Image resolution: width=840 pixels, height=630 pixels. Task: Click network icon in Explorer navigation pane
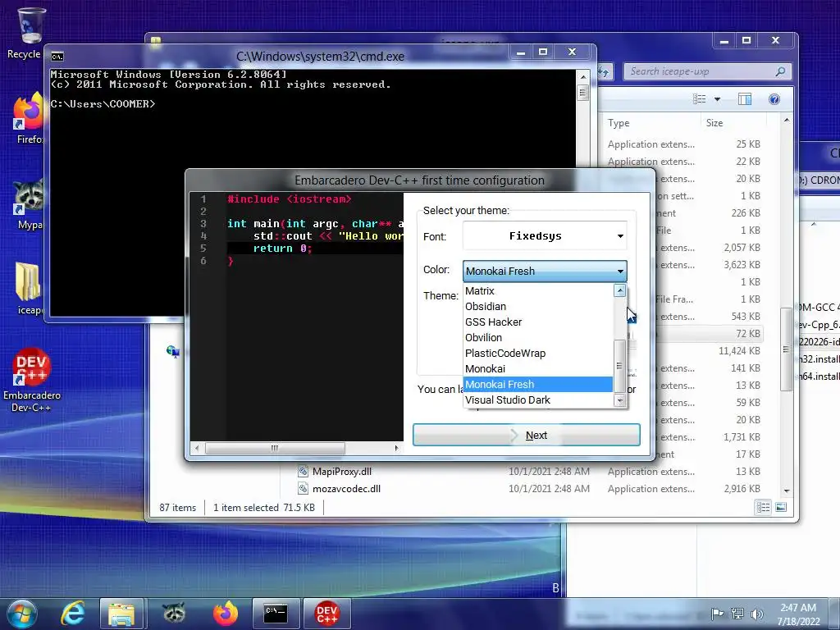172,351
